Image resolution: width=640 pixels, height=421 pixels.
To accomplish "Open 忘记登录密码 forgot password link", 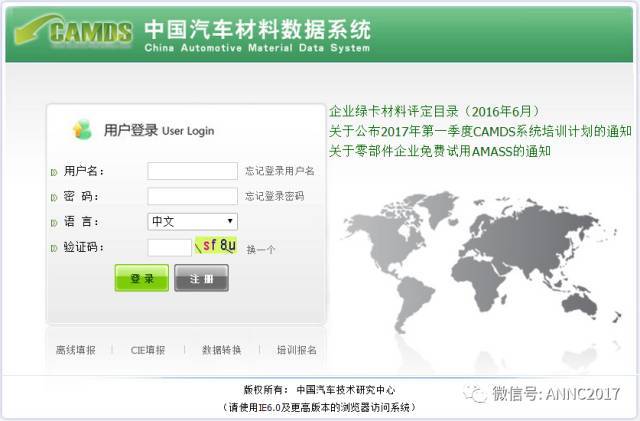I will pyautogui.click(x=274, y=196).
